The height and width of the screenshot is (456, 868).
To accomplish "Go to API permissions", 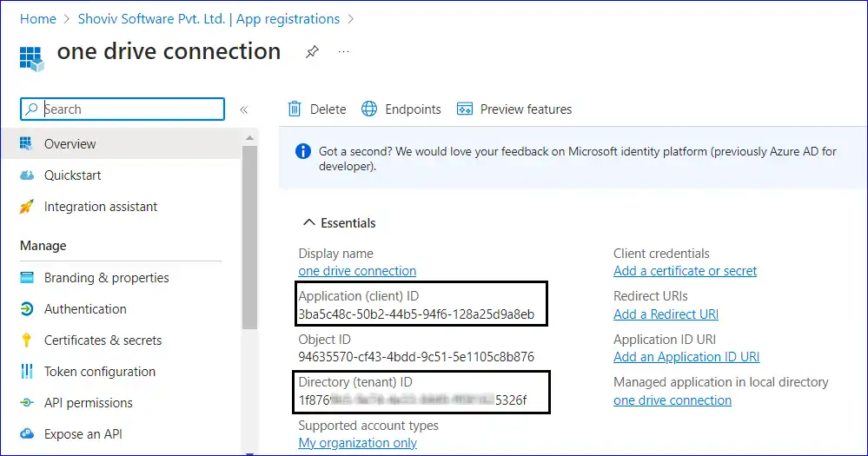I will click(x=88, y=403).
